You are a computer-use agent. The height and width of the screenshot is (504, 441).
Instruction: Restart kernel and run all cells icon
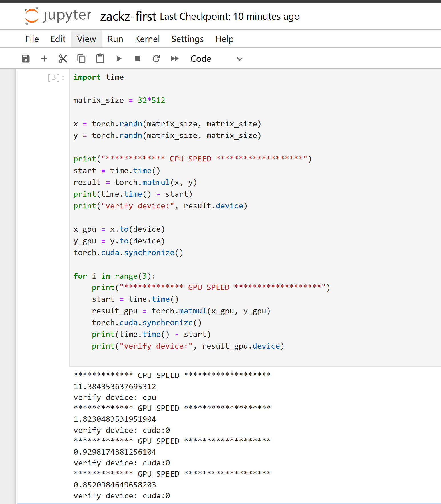[175, 59]
